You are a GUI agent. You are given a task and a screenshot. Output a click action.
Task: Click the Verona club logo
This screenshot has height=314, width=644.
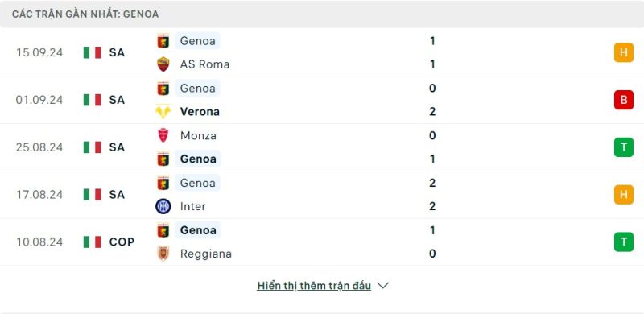click(x=163, y=111)
